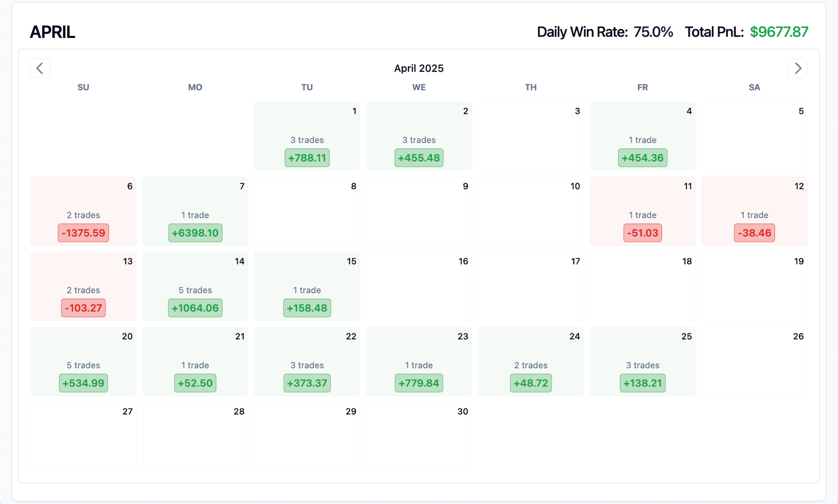Image resolution: width=838 pixels, height=504 pixels.
Task: Select the +373.37 profit badge
Action: click(x=307, y=383)
